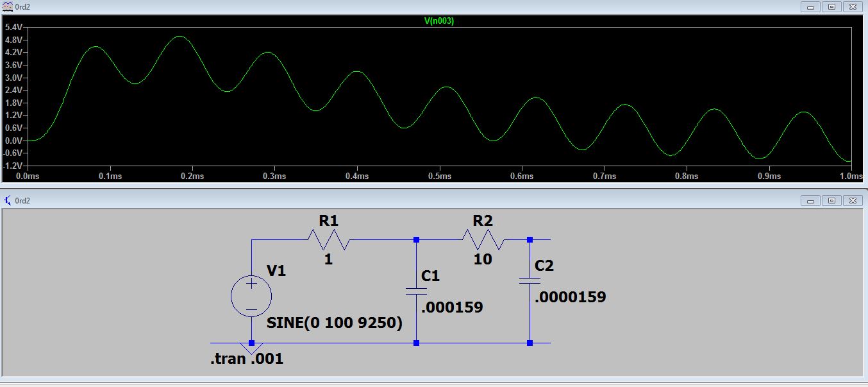Click the SINE(0 100 9250) source value
Image resolution: width=868 pixels, height=387 pixels.
(x=334, y=323)
